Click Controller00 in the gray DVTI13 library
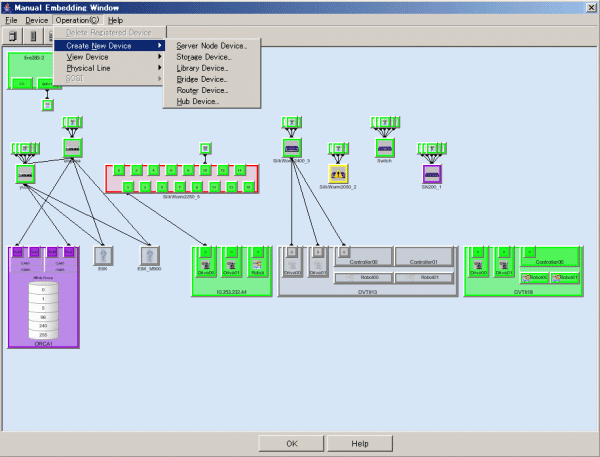 364,256
